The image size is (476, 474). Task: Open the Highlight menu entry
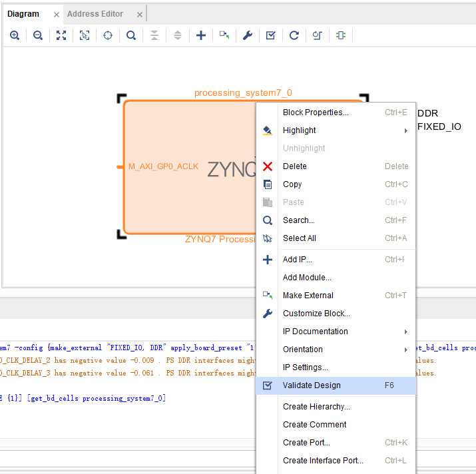336,130
